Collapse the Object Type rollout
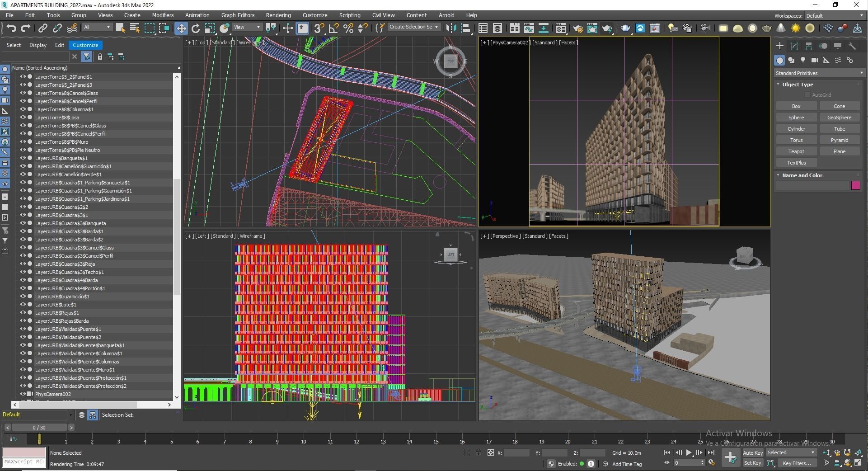This screenshot has height=471, width=868. (x=798, y=85)
